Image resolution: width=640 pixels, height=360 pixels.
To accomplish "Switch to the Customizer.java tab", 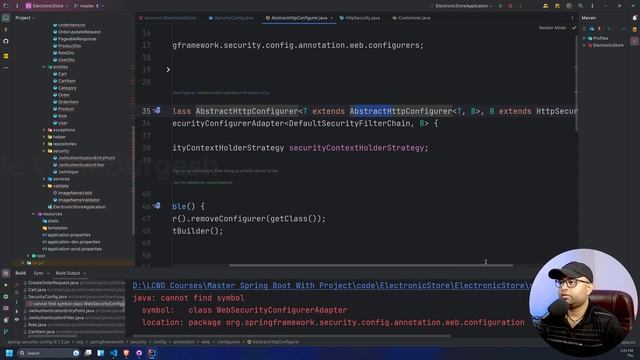I will click(411, 18).
